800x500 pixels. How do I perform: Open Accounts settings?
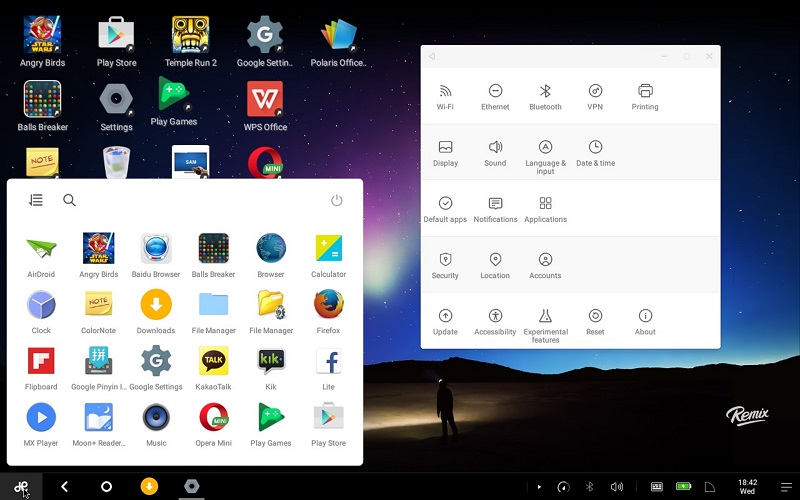coord(545,265)
